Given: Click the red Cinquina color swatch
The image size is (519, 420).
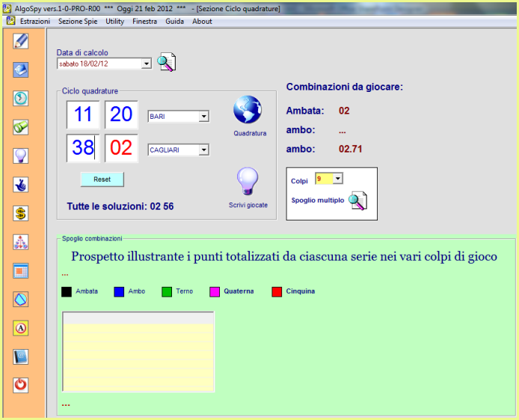Looking at the screenshot, I should (277, 291).
